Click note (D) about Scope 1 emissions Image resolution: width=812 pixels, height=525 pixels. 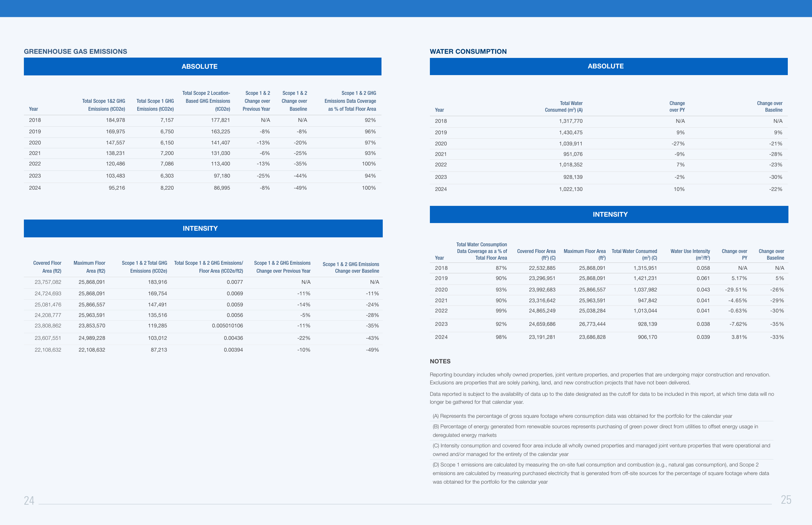(x=601, y=473)
